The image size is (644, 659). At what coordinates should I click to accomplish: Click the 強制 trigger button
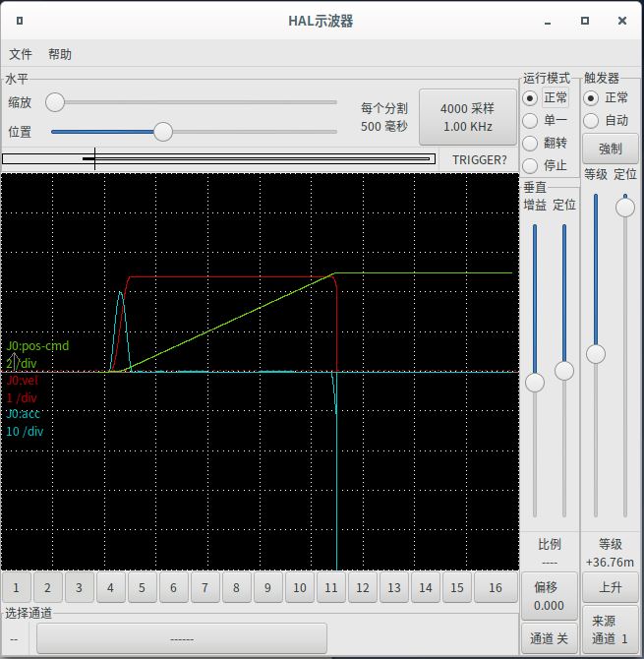coord(611,149)
